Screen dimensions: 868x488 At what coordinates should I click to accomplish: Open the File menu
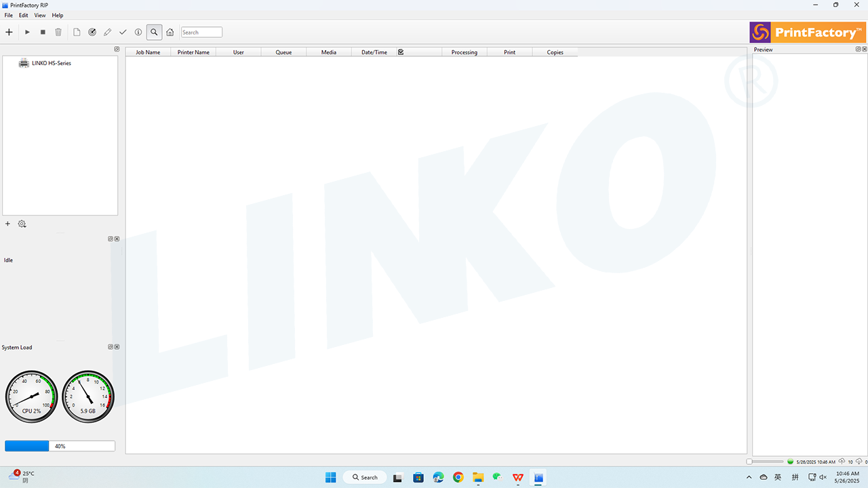coord(9,15)
